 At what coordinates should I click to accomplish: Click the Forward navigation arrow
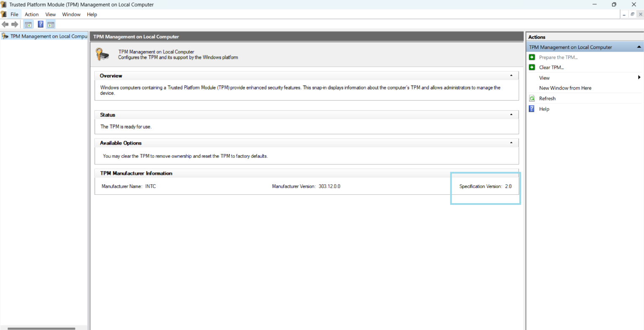(x=15, y=24)
